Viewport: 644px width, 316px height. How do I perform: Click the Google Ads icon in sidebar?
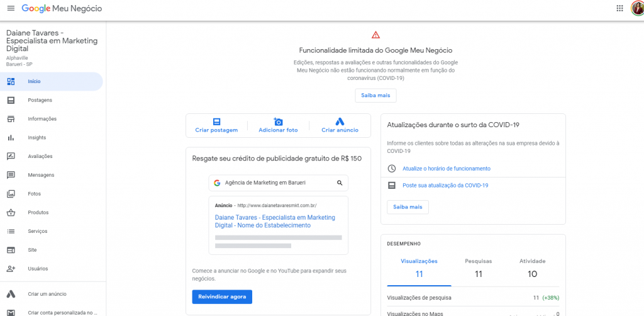(11, 294)
